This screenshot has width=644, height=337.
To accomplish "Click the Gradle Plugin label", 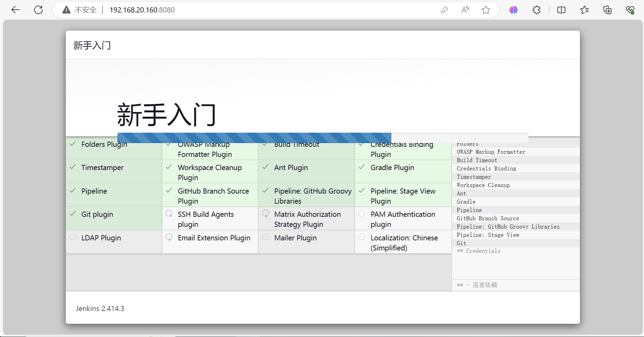I will click(x=392, y=168).
